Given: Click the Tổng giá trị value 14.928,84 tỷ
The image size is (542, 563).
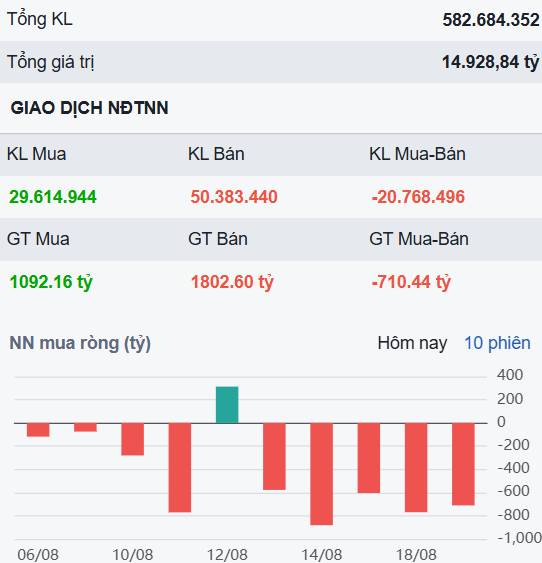Looking at the screenshot, I should [491, 62].
